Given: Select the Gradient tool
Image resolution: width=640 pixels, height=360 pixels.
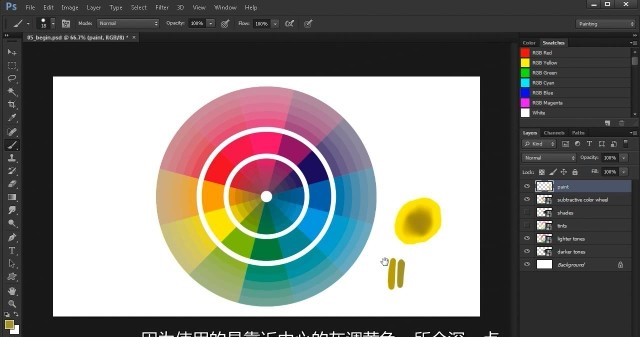Looking at the screenshot, I should point(12,197).
